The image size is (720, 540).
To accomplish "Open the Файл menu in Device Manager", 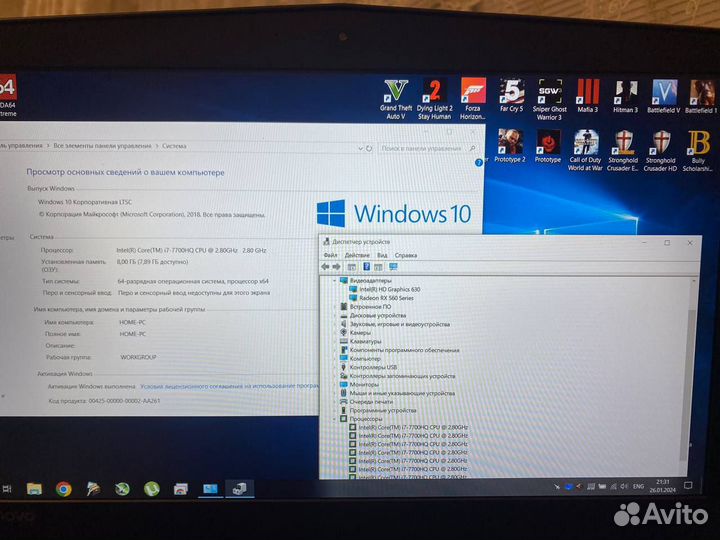I will 330,255.
